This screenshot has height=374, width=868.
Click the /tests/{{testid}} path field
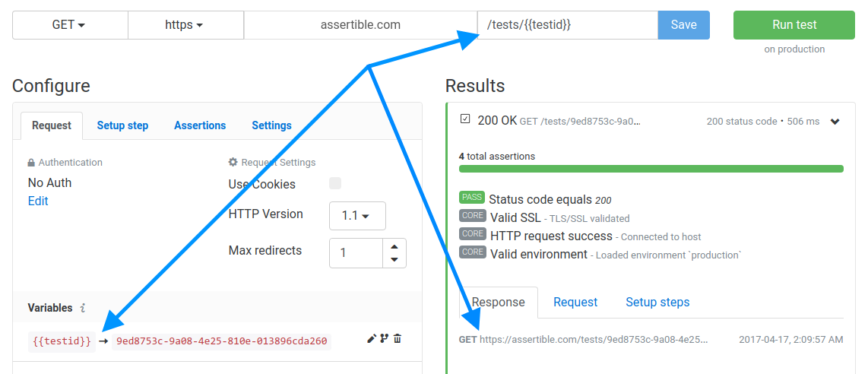tap(568, 25)
